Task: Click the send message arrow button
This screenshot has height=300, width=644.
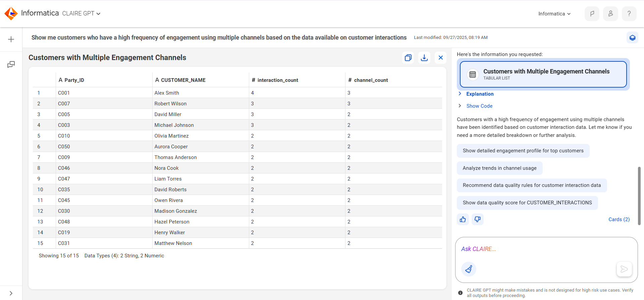Action: [624, 269]
